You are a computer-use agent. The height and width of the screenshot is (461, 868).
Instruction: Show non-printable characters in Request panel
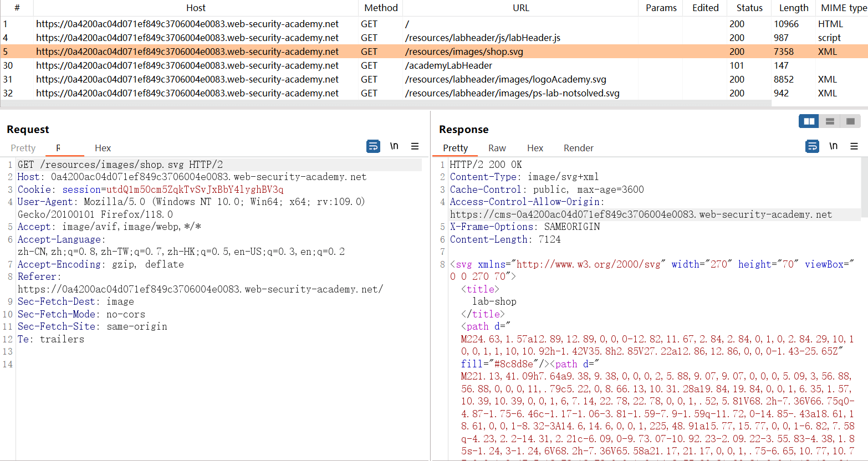tap(394, 146)
